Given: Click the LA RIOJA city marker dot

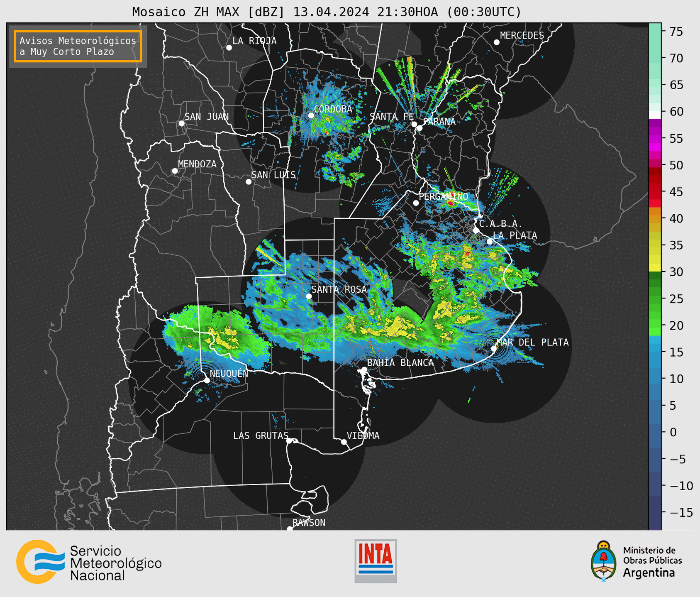Looking at the screenshot, I should 229,48.
